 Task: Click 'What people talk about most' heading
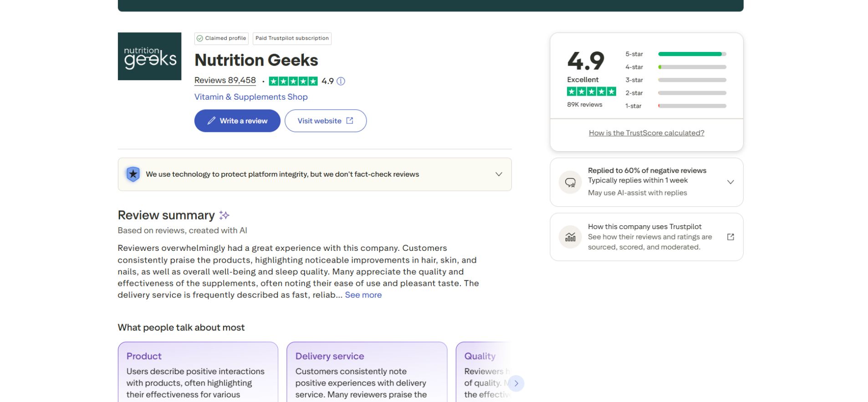(181, 327)
